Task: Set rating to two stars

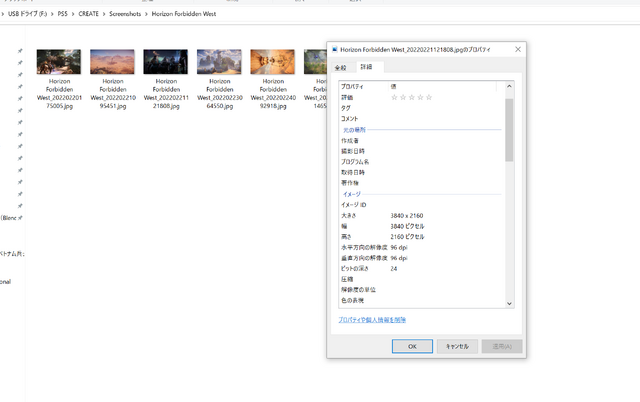Action: click(x=403, y=97)
